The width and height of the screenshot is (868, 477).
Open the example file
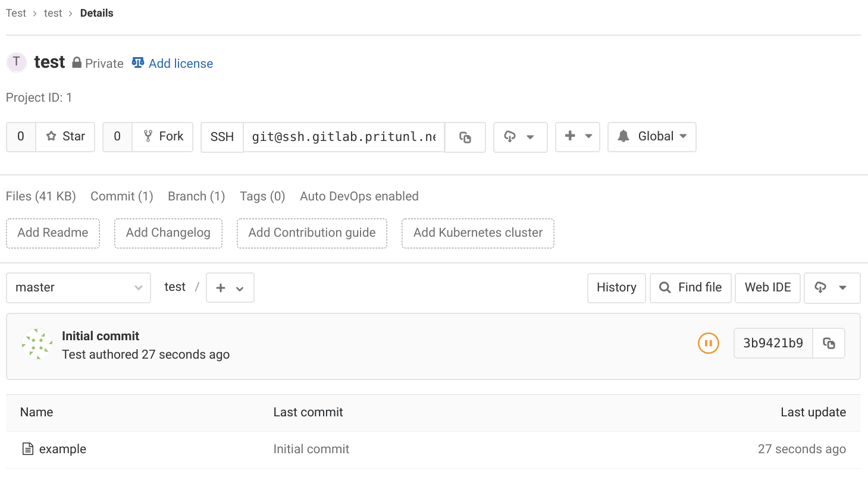(62, 450)
